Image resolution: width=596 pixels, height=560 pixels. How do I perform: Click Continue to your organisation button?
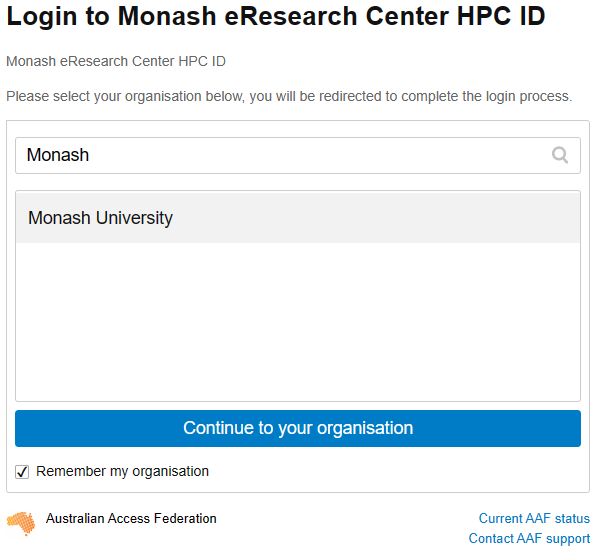(298, 428)
